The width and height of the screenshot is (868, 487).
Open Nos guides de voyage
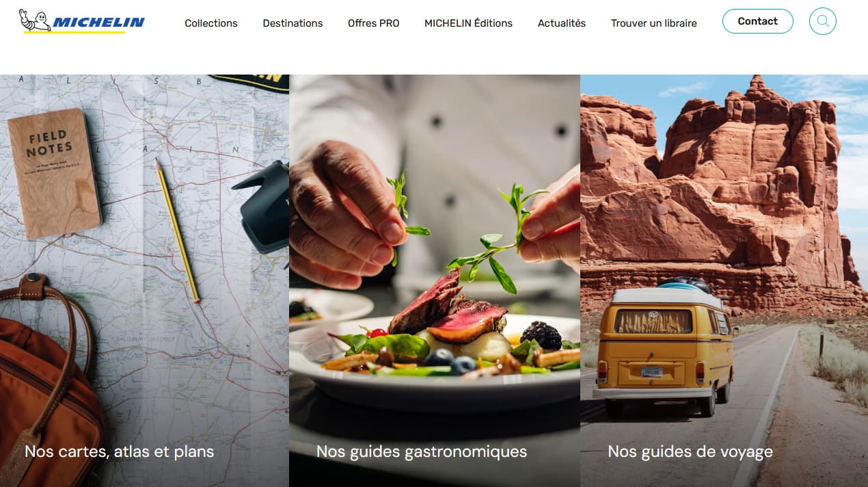tap(690, 451)
